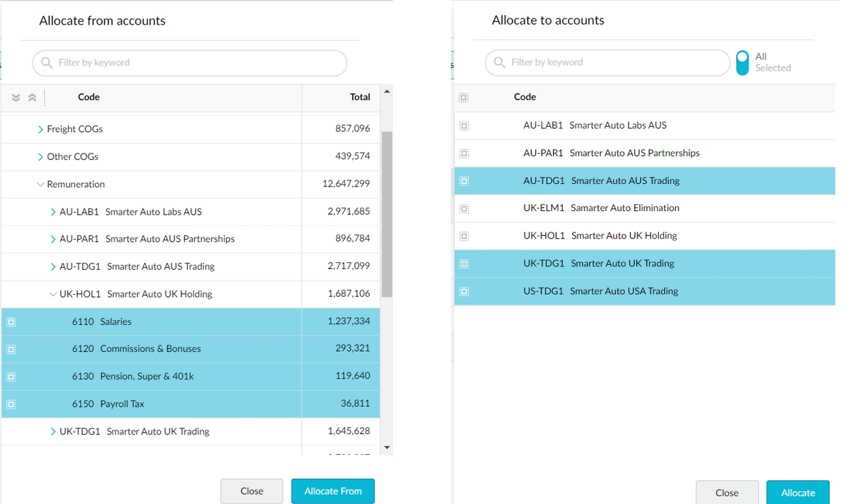Deselect the AU-TDG1 row's selection box in Allocate to
The height and width of the screenshot is (504, 850).
coord(464,181)
